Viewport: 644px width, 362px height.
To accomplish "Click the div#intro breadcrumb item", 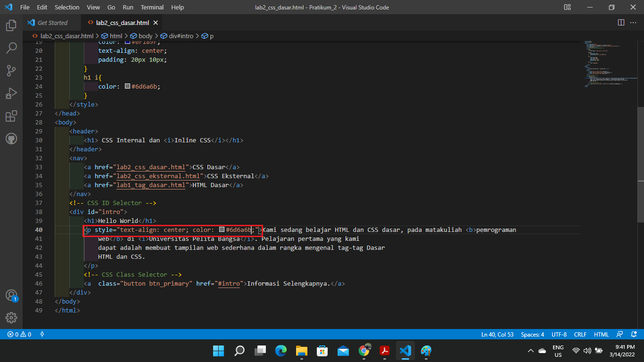I will (181, 36).
